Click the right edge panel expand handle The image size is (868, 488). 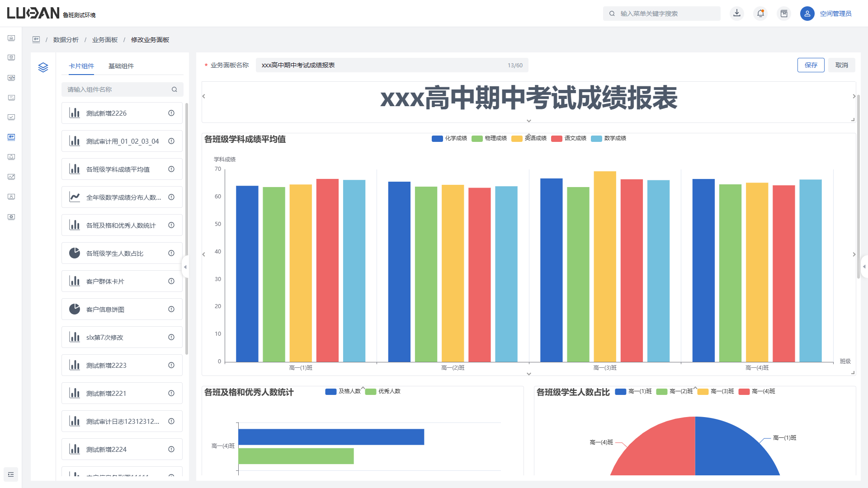[x=864, y=267]
